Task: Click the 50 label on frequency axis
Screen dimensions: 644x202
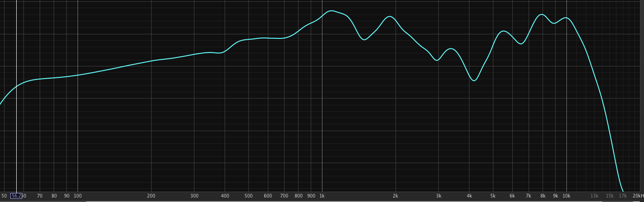Action: point(4,196)
